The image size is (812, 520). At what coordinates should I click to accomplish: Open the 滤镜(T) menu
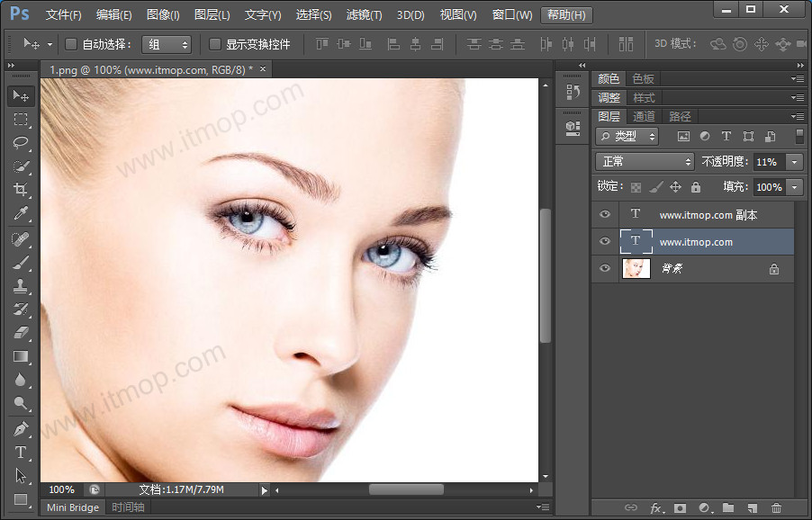coord(364,14)
